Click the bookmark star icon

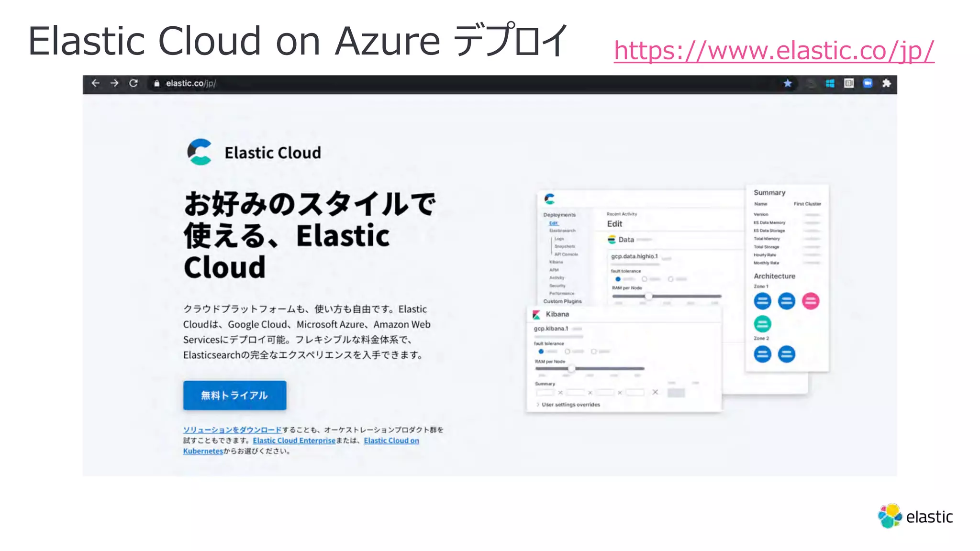pos(788,83)
